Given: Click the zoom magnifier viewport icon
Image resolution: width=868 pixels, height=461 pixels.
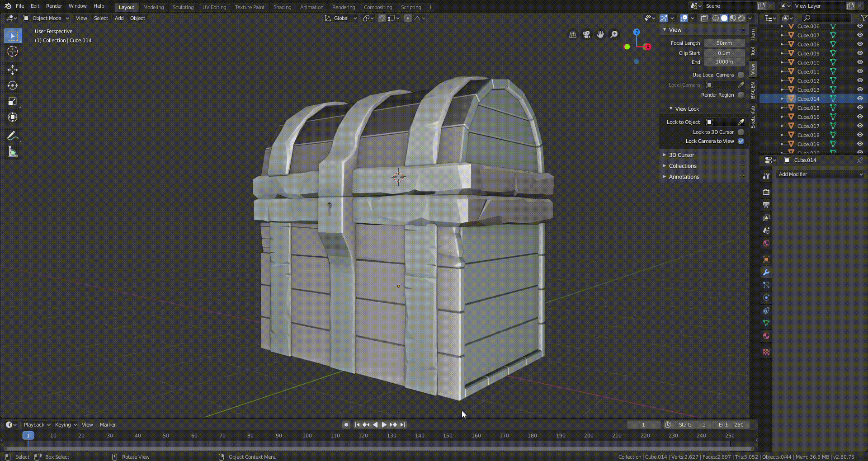Looking at the screenshot, I should [x=614, y=35].
